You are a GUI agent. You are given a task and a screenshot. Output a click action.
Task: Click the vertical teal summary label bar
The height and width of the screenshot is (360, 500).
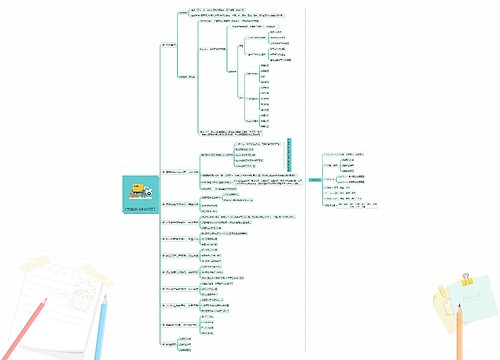click(289, 155)
